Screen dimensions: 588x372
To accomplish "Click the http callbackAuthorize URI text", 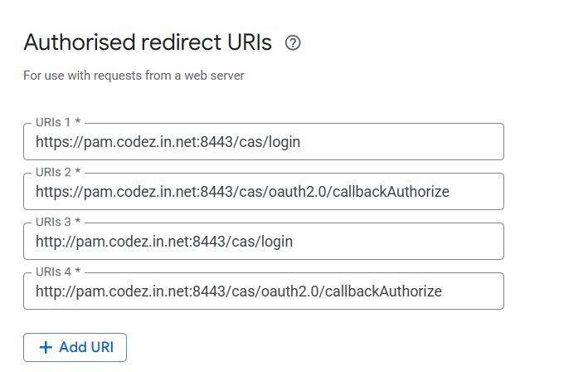I will tap(239, 291).
